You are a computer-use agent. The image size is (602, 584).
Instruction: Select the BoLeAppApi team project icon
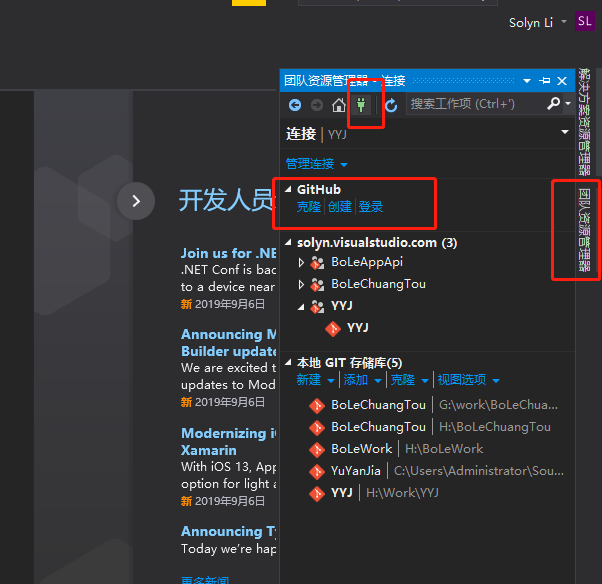tap(318, 263)
